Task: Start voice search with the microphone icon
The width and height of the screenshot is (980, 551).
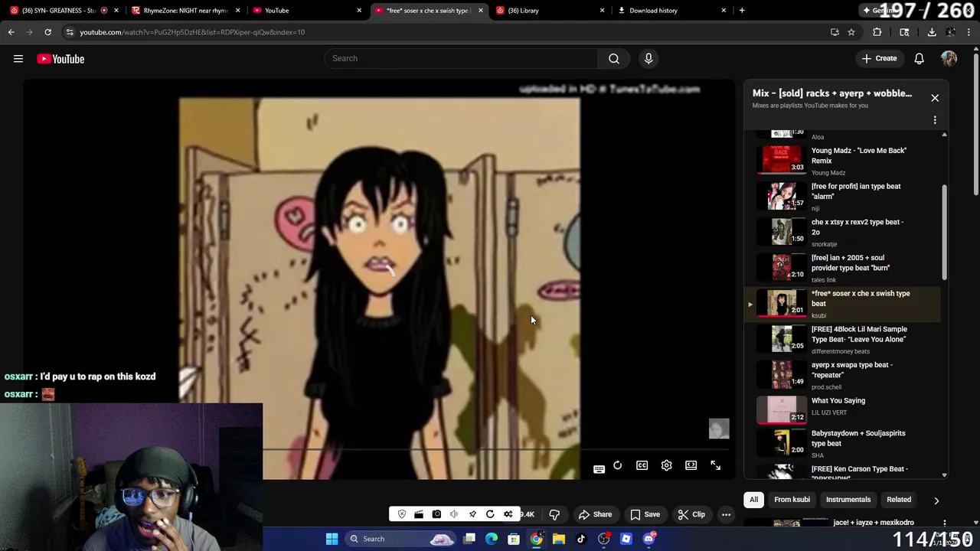Action: coord(648,58)
